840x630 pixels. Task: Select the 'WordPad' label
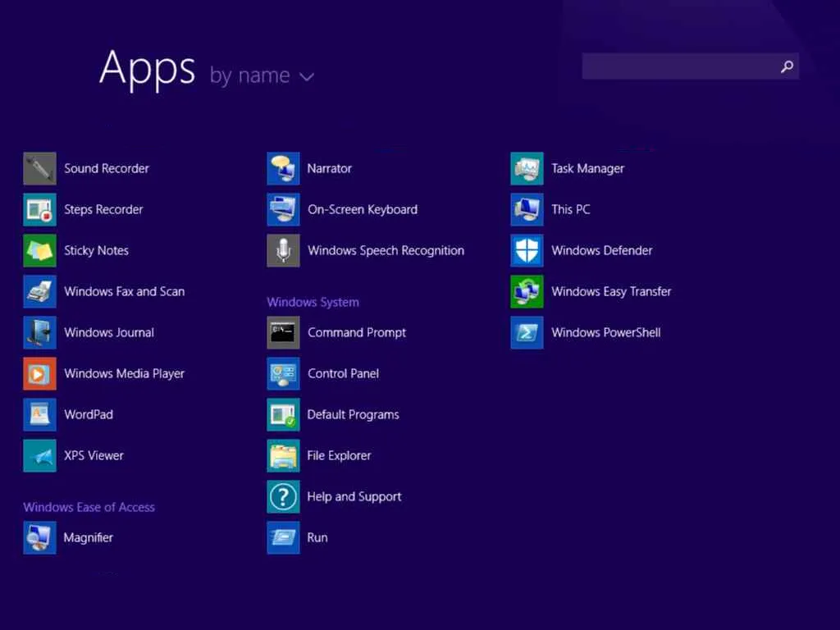tap(89, 414)
